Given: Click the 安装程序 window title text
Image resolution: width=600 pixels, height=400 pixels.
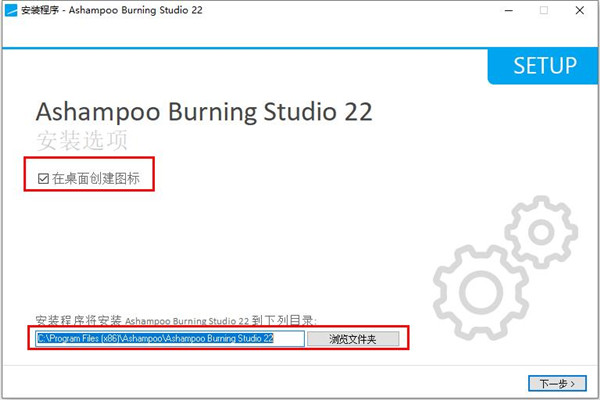Looking at the screenshot, I should pos(38,10).
